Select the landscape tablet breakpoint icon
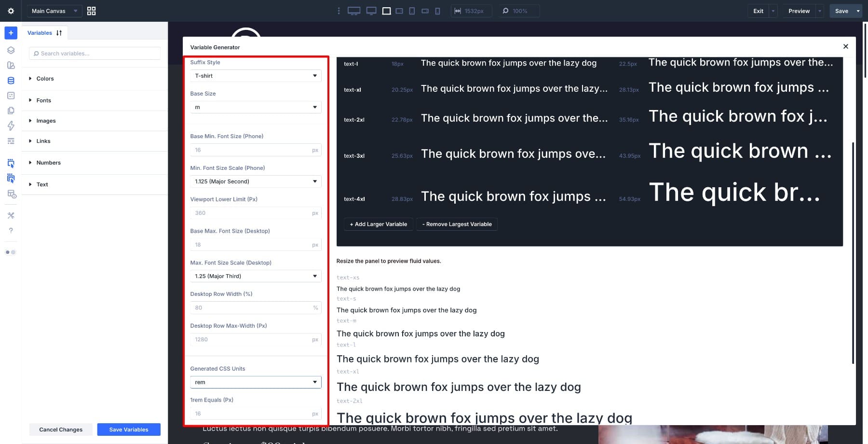The height and width of the screenshot is (444, 868). (x=399, y=11)
